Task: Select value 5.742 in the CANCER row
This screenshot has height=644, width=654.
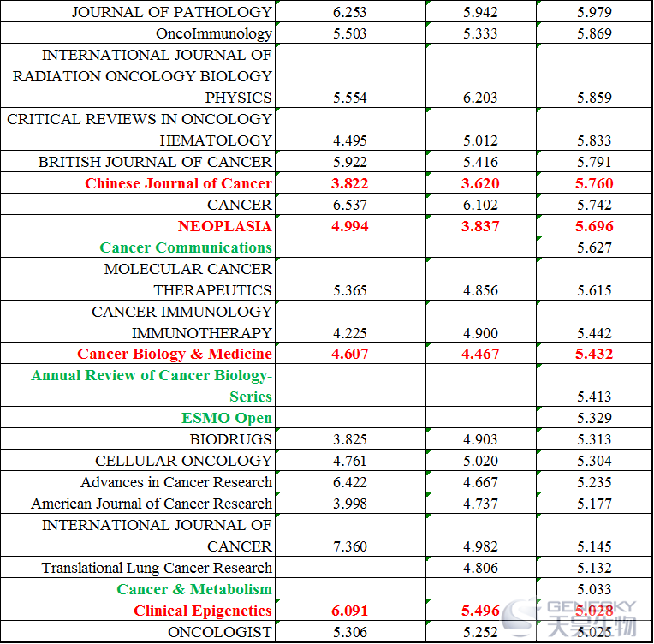Action: pos(594,205)
